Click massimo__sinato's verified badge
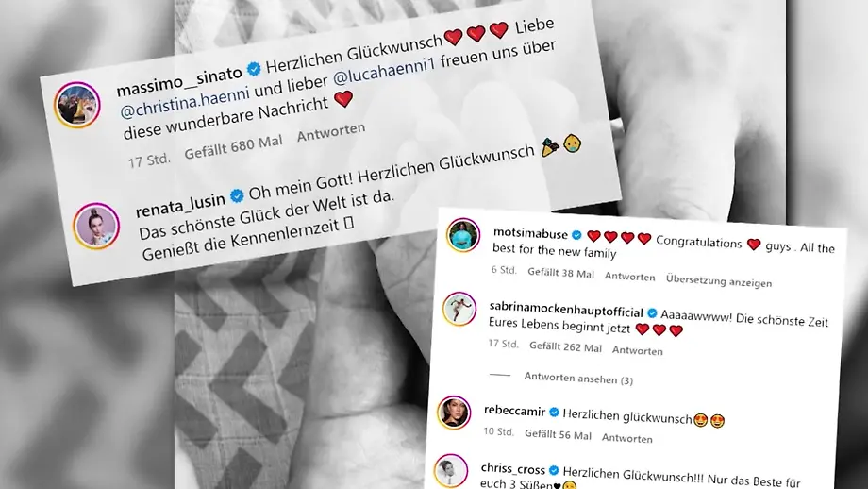The height and width of the screenshot is (489, 868). coord(254,69)
